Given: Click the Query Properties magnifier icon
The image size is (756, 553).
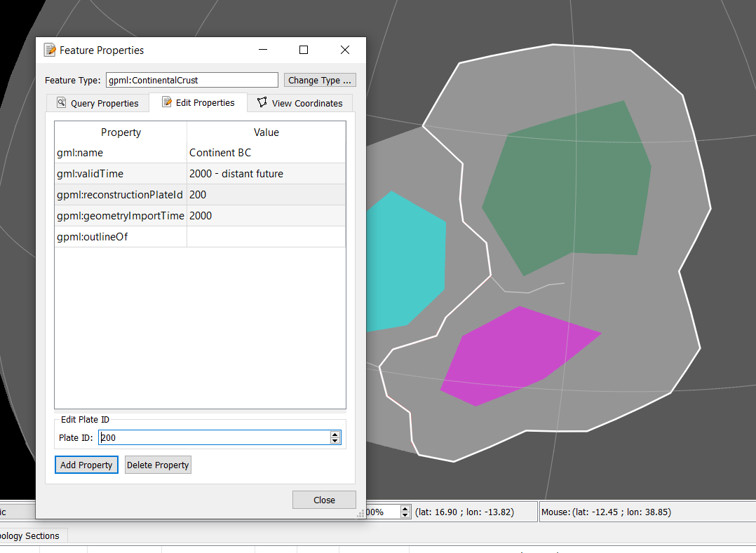Looking at the screenshot, I should click(61, 102).
